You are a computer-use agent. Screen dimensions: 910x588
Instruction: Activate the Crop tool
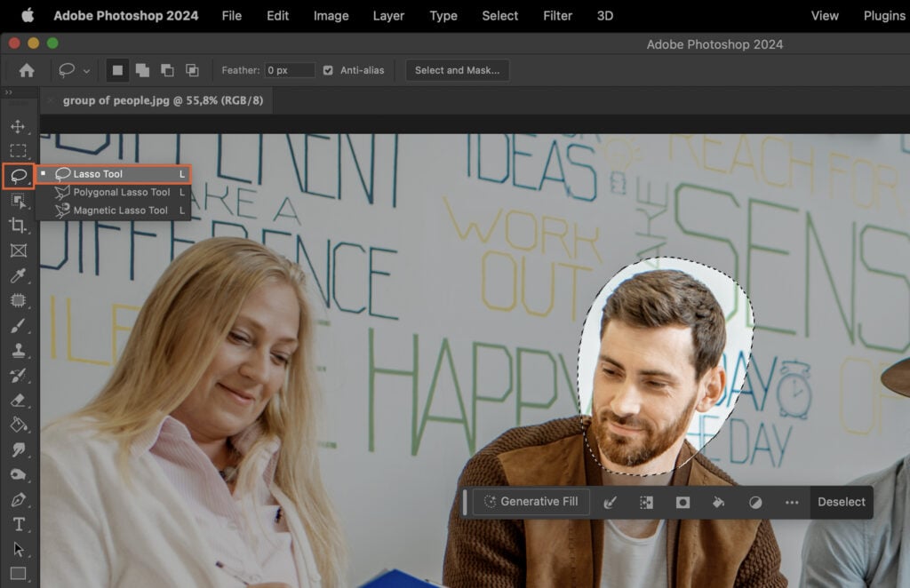[x=20, y=226]
